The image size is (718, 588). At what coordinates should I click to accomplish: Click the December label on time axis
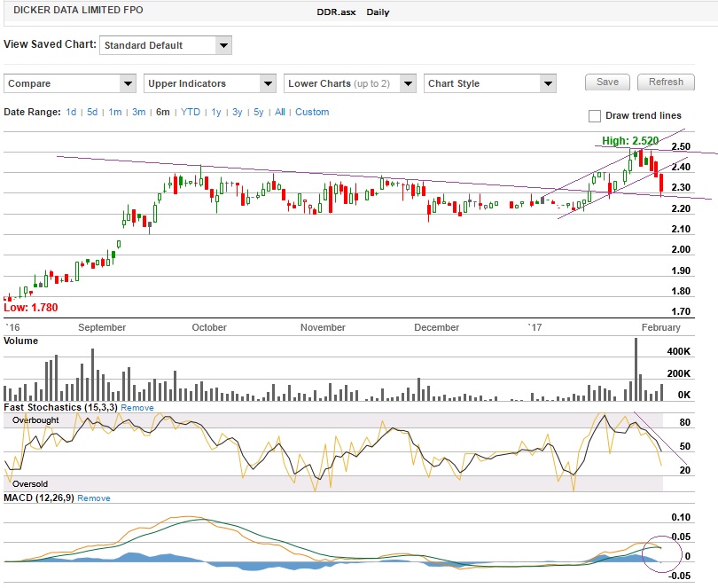pyautogui.click(x=436, y=327)
